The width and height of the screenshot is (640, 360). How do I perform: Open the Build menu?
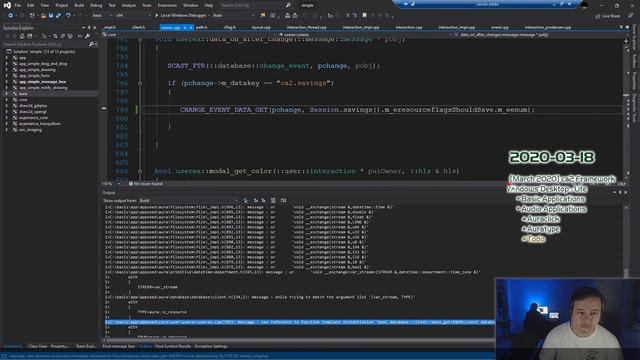pyautogui.click(x=79, y=5)
